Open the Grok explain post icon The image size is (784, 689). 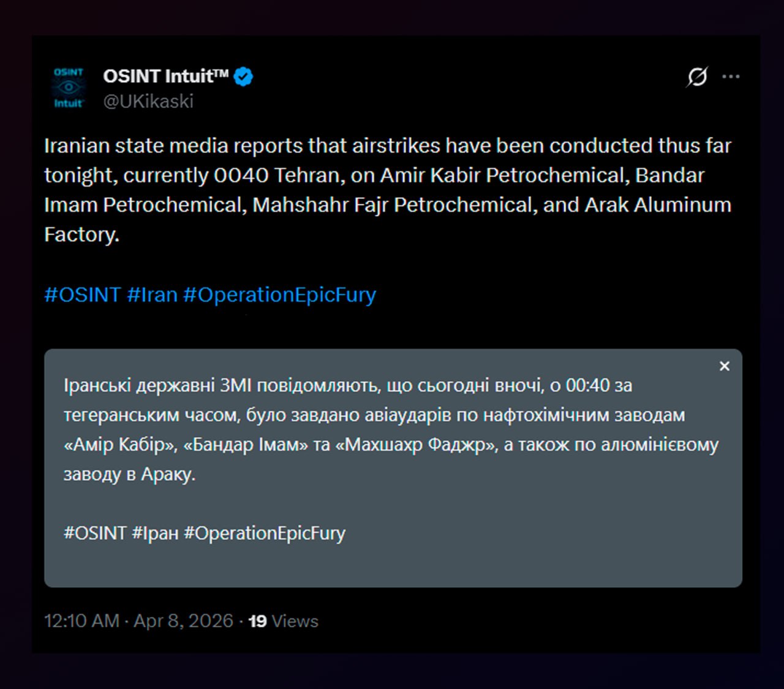697,77
